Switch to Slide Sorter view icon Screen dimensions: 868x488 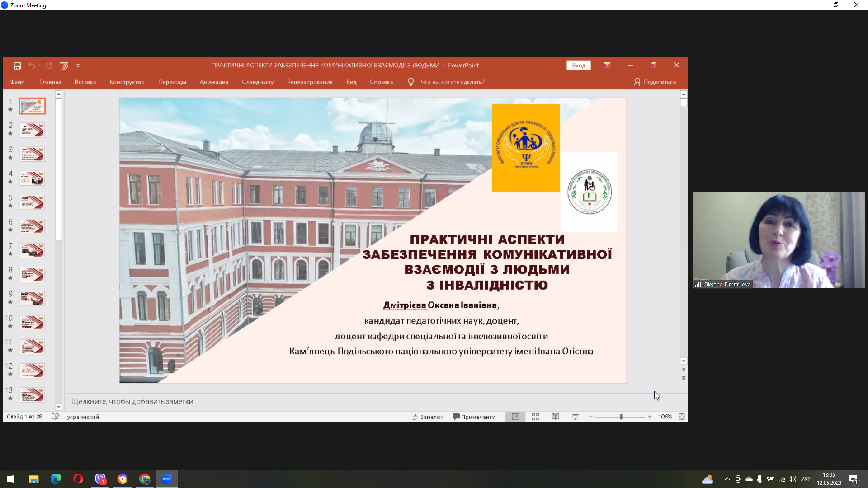point(535,417)
